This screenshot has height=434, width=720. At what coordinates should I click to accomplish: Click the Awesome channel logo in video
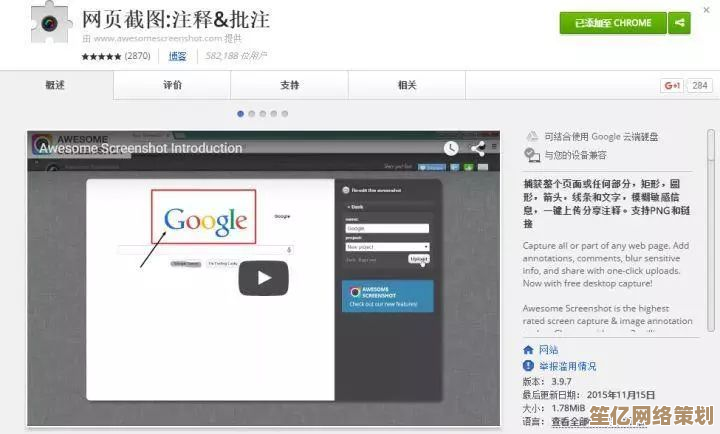pos(43,146)
